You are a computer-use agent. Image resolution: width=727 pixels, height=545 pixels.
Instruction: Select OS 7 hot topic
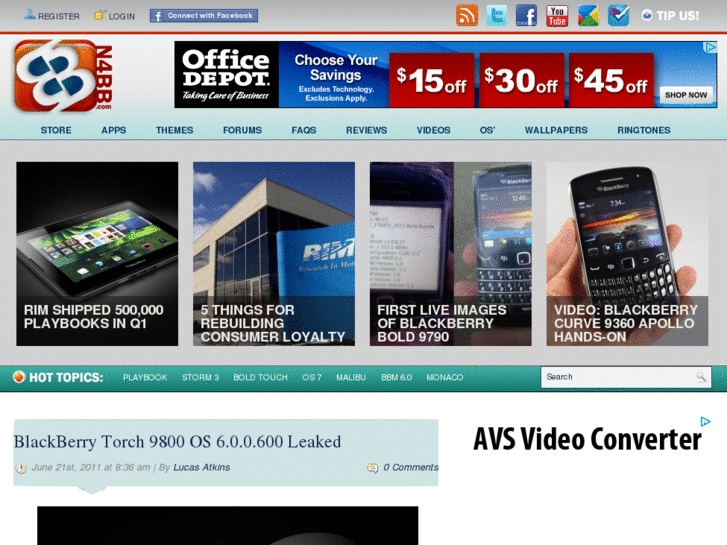coord(312,378)
